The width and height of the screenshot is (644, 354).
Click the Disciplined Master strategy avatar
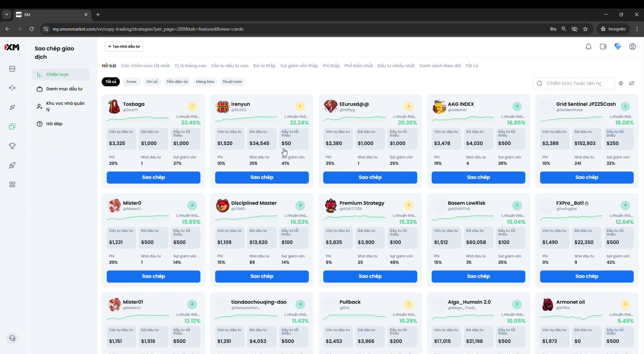click(x=222, y=206)
